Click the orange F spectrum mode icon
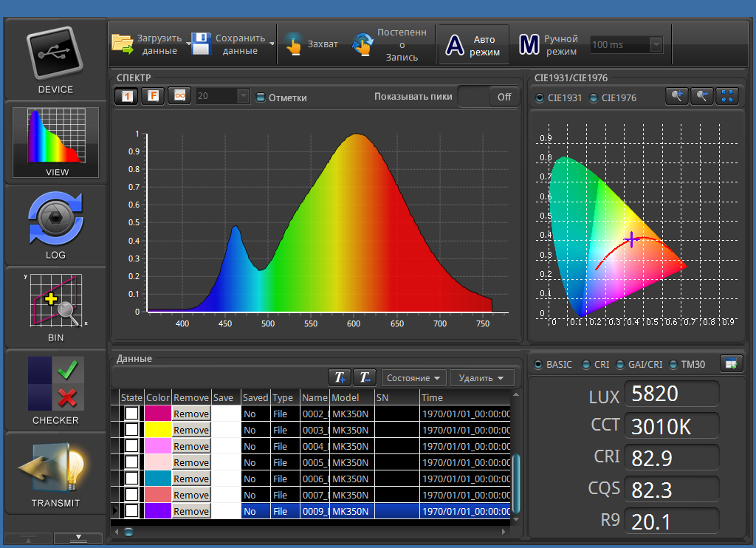 151,97
